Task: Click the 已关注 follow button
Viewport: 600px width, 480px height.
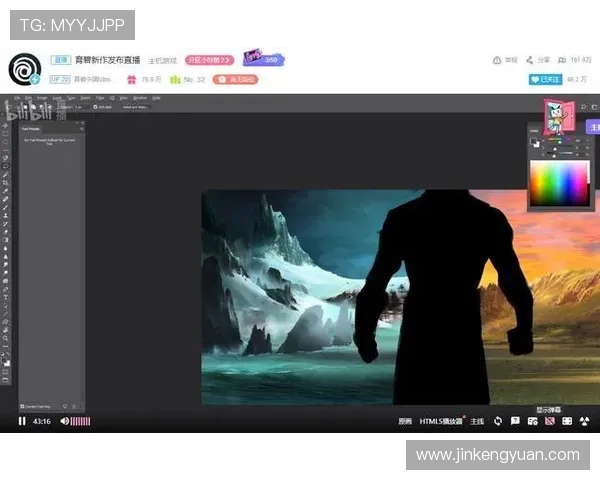Action: (544, 78)
